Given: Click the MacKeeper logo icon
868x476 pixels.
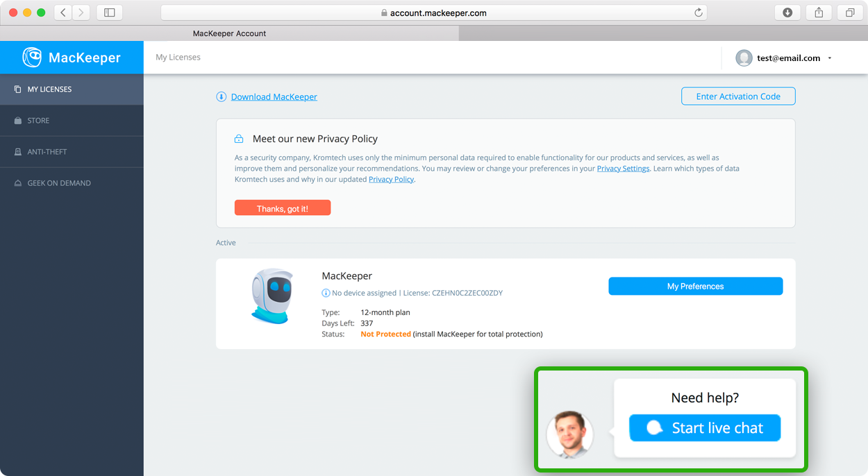Looking at the screenshot, I should 32,58.
